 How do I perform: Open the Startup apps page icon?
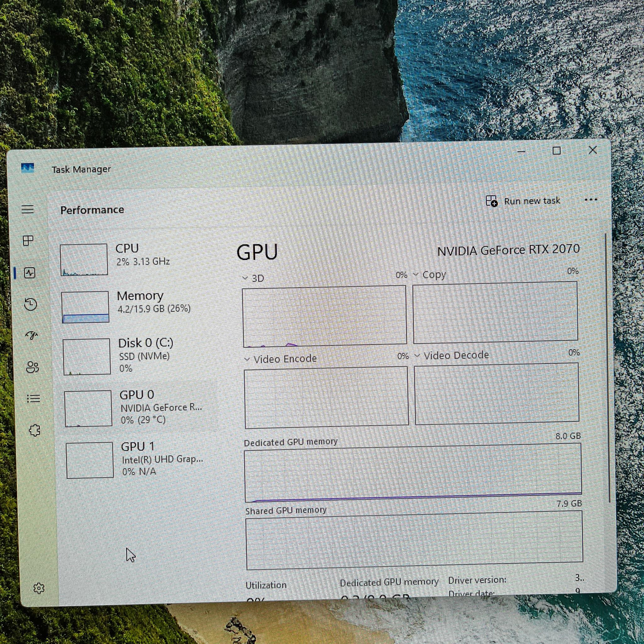pyautogui.click(x=32, y=335)
